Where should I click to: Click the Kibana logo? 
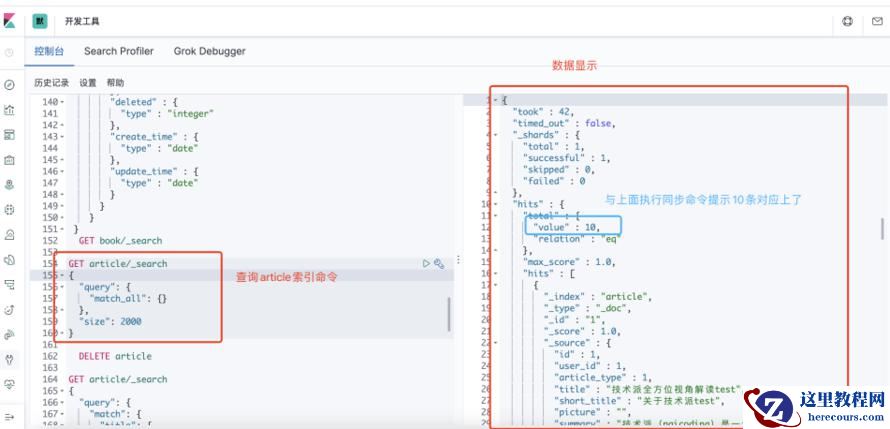tap(9, 22)
